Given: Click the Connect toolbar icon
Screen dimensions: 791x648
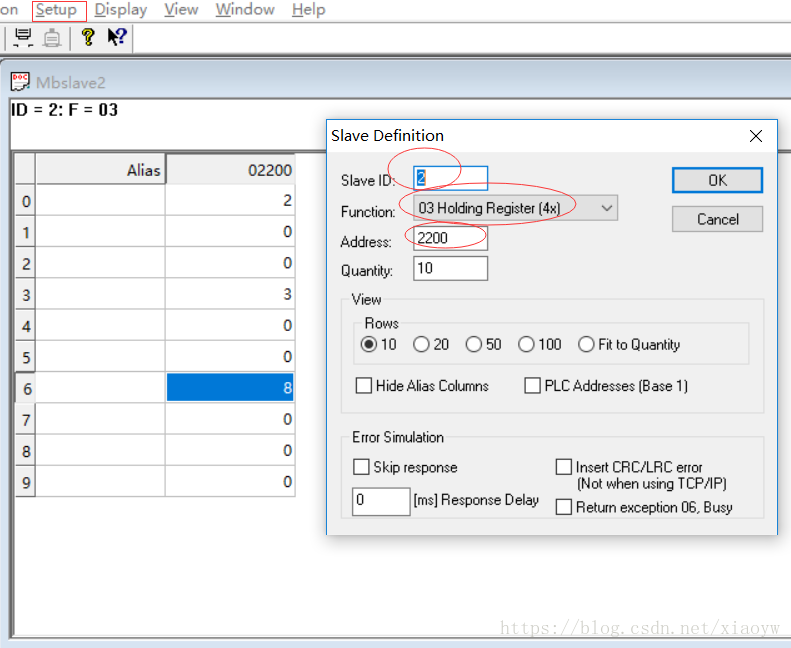Looking at the screenshot, I should coord(23,37).
